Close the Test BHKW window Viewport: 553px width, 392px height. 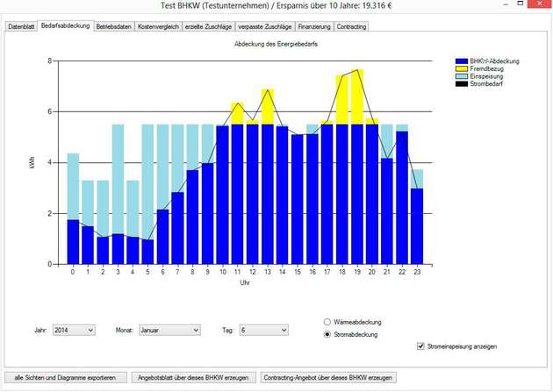click(x=540, y=4)
